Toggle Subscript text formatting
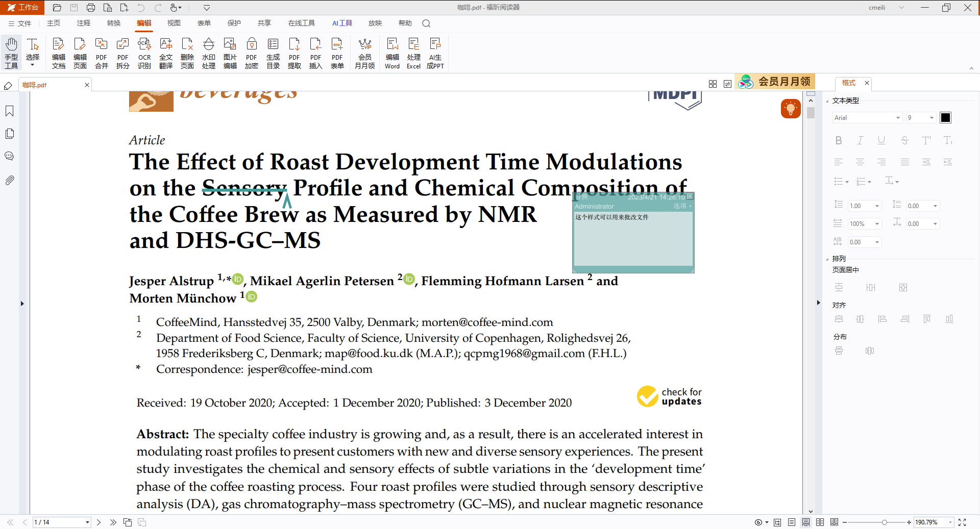This screenshot has width=980, height=529. point(948,140)
